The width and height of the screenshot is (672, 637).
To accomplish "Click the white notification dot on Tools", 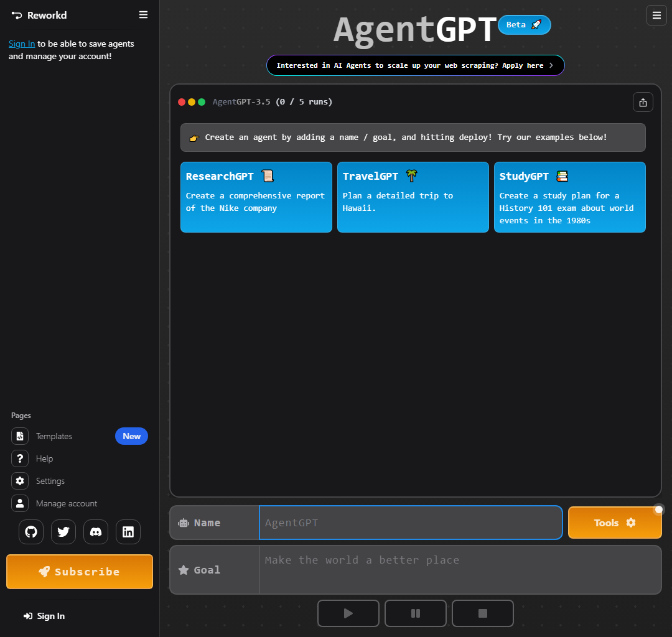I will (659, 509).
